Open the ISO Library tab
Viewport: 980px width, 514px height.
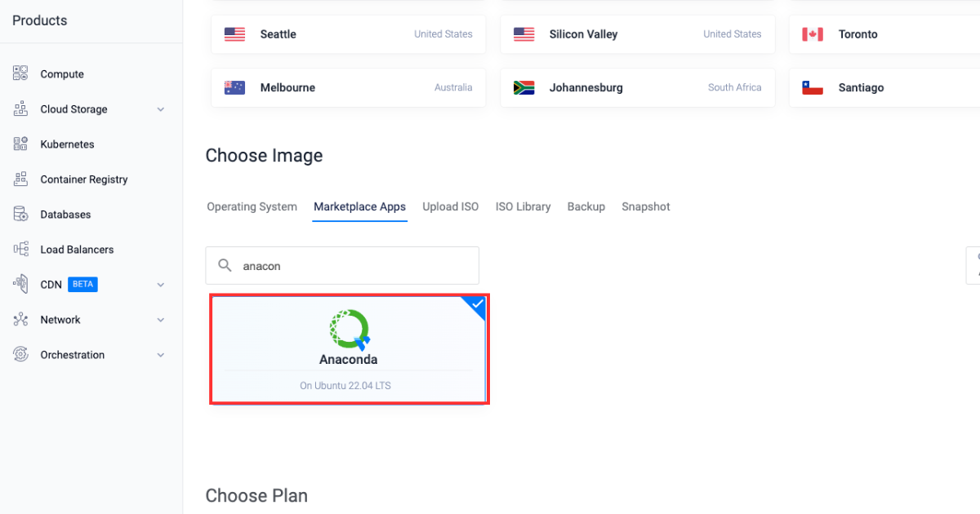point(523,206)
